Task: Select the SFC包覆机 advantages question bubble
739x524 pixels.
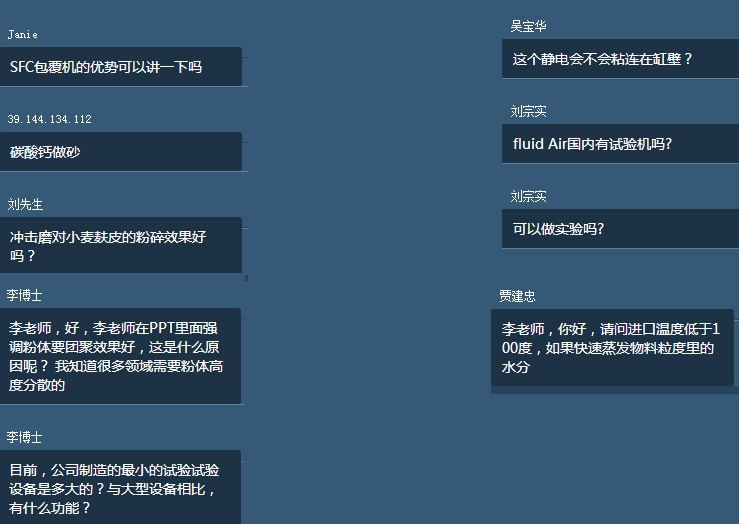Action: pyautogui.click(x=120, y=67)
